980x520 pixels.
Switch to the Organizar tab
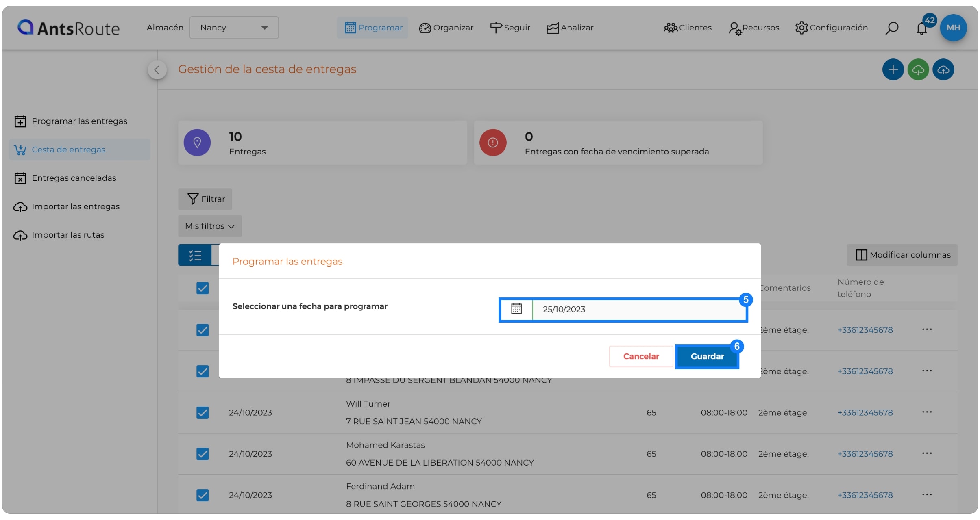(446, 28)
